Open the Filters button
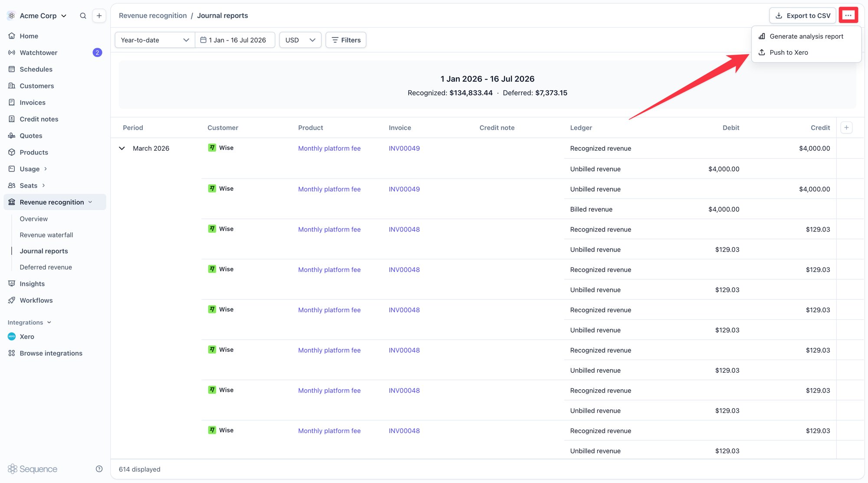 point(345,40)
